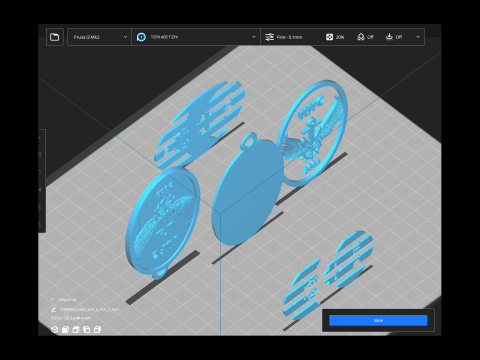
Task: Expand the Object list panel
Action: 64,300
